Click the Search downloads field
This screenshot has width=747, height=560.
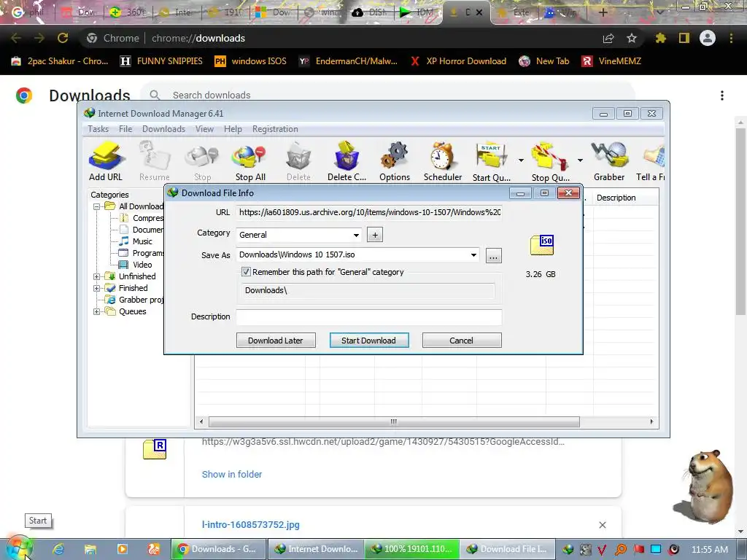(387, 96)
